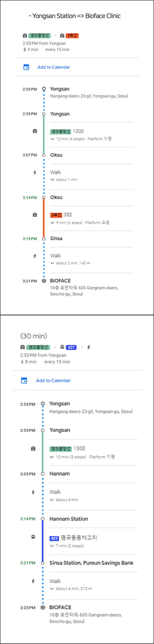154x644 pixels.
Task: Select Hannam Station stop at 3:14 PM
Action: pyautogui.click(x=69, y=519)
